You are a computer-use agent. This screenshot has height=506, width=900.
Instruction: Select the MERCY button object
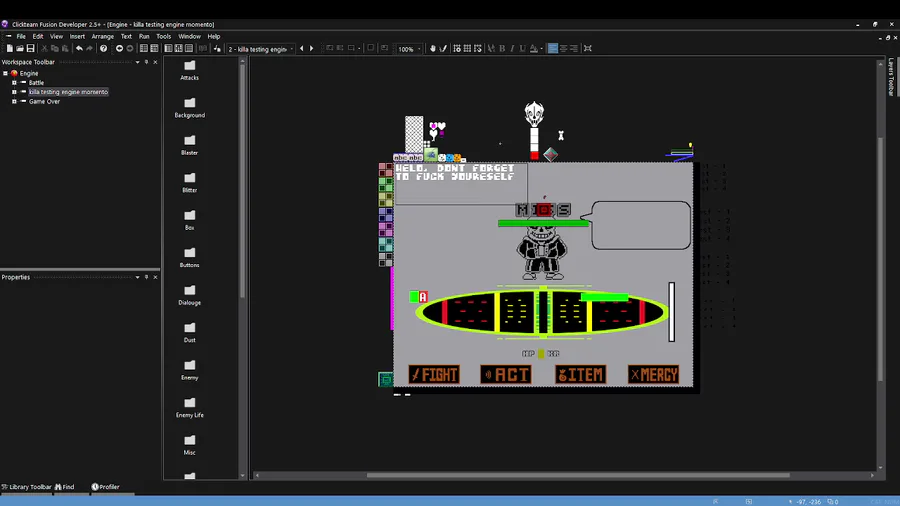click(653, 375)
